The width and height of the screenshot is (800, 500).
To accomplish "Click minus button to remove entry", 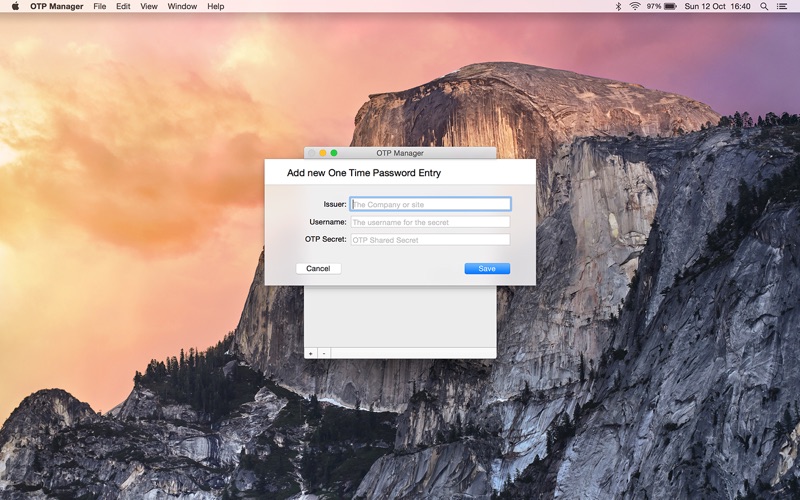I will 324,353.
